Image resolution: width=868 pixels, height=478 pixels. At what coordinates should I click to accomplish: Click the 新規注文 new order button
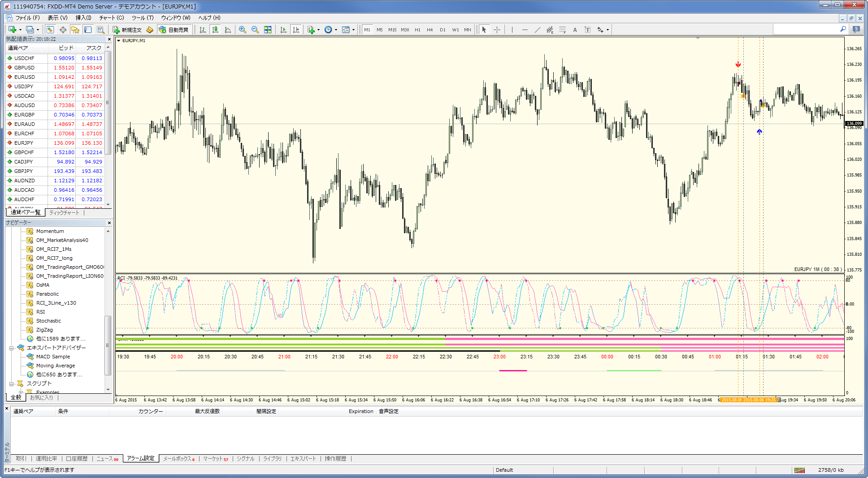(x=127, y=30)
